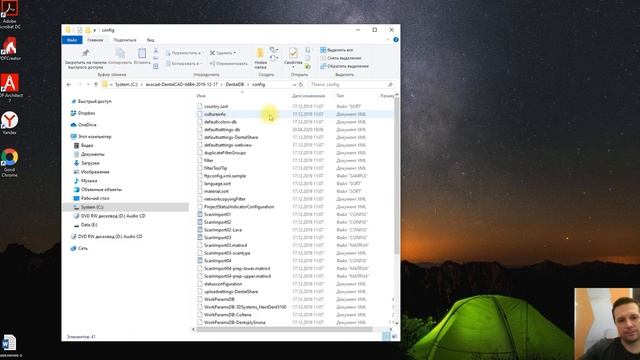Viewport: 640px width, 360px height.
Task: Click the Cut scissors icon
Action: coord(156,51)
